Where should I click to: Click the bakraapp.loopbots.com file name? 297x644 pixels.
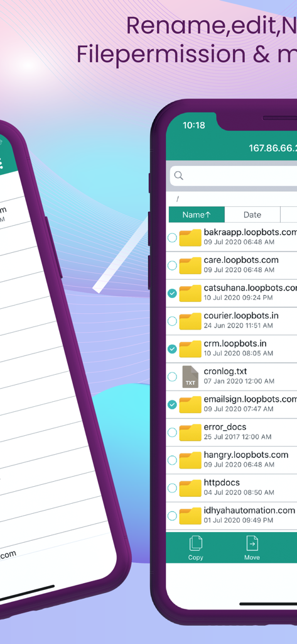[251, 232]
